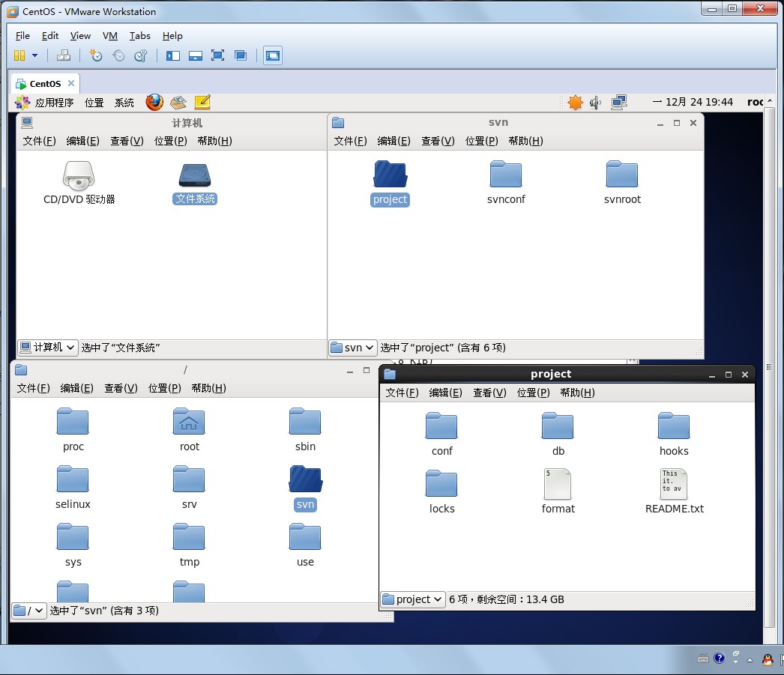
Task: Open the project location dropdown in status bar
Action: click(x=414, y=599)
